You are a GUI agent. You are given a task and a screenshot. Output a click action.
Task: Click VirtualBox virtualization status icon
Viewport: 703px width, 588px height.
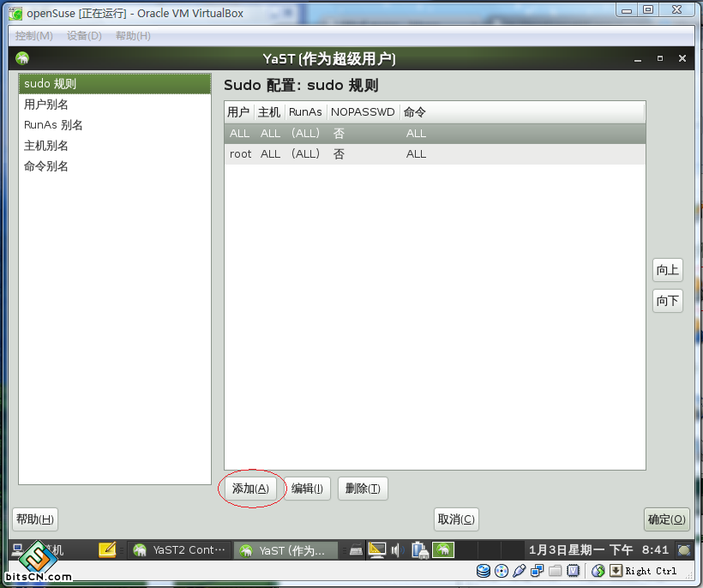pos(573,571)
